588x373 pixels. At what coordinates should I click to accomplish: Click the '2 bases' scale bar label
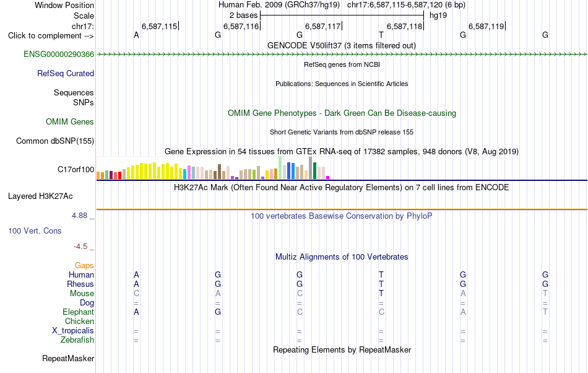244,15
